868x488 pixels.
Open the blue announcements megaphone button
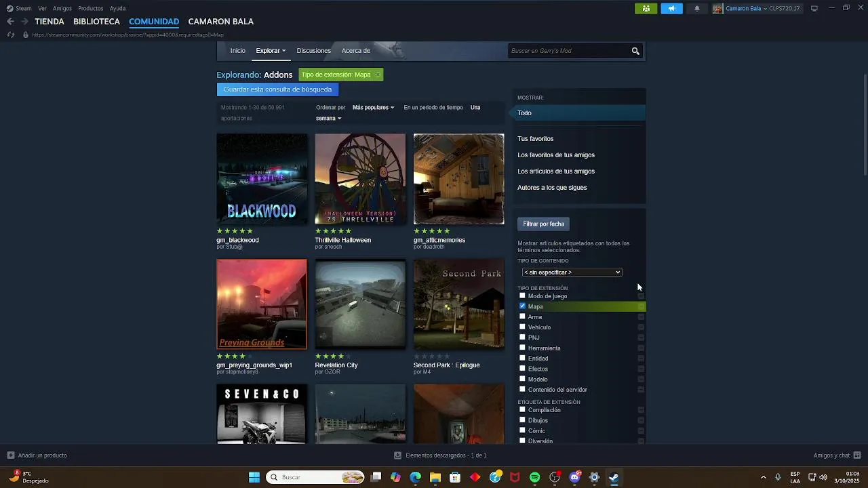672,8
